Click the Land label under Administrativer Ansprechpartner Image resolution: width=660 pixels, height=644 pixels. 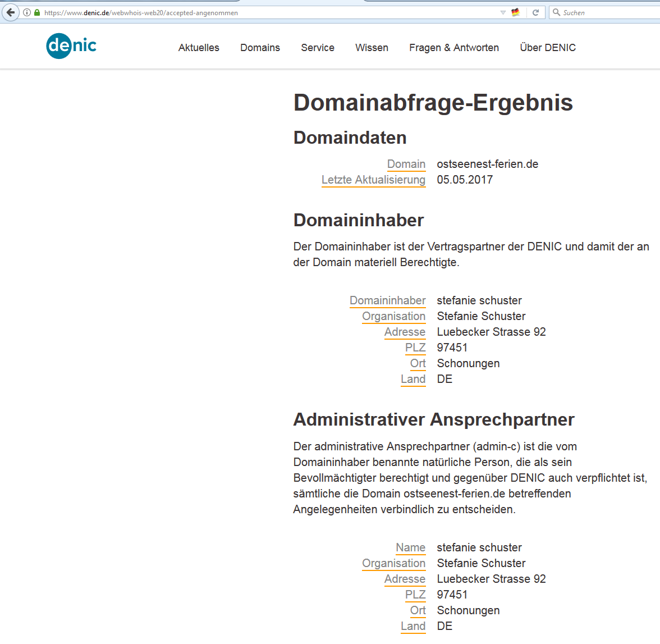click(x=413, y=626)
